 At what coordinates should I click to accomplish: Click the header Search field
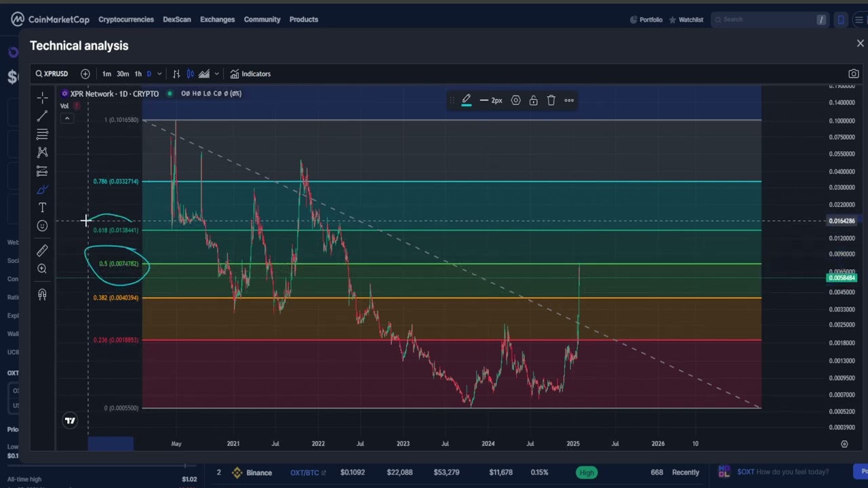770,20
